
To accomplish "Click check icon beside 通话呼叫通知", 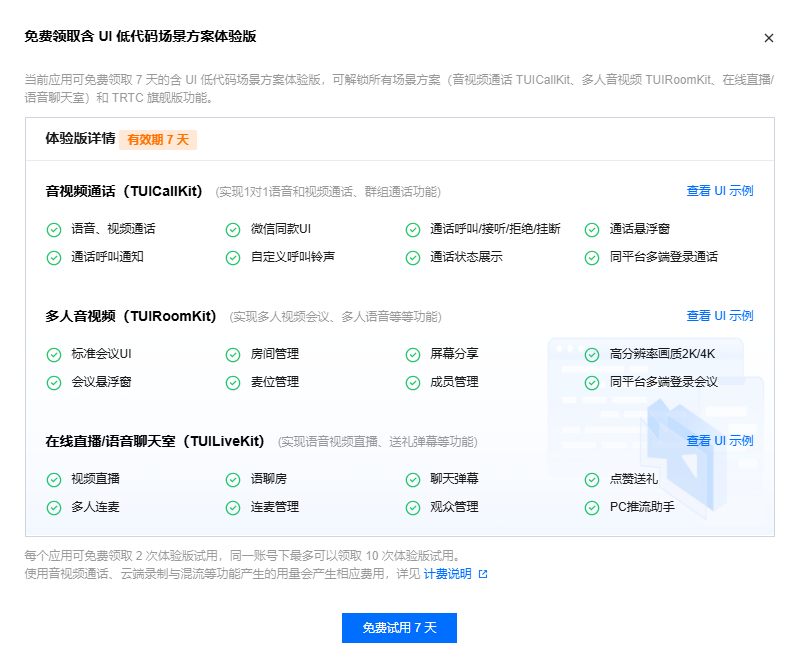I will click(x=54, y=258).
